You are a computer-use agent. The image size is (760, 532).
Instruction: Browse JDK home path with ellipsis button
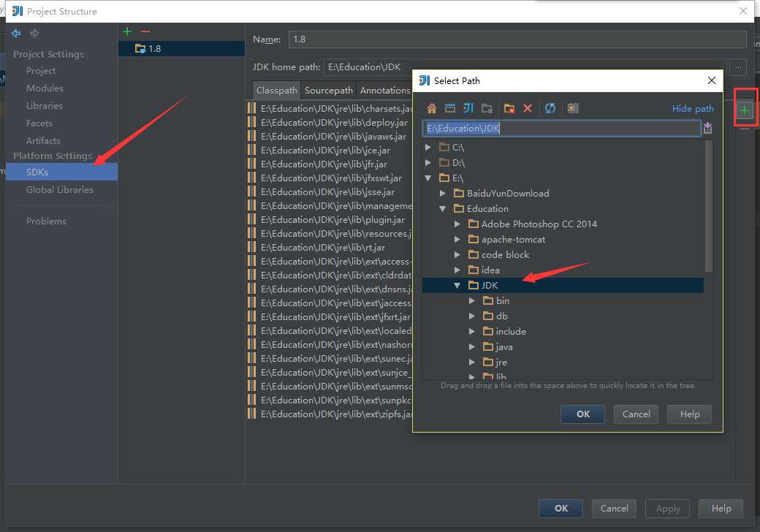[737, 67]
